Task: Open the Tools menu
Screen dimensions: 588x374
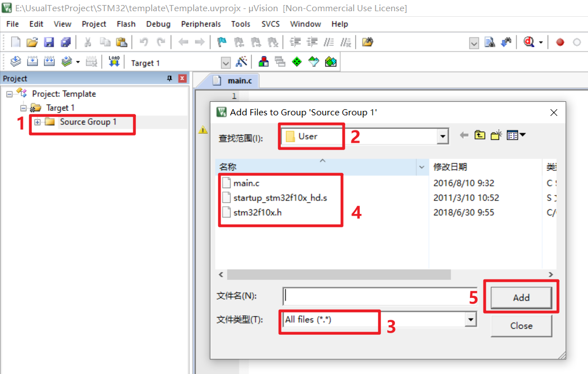Action: (x=241, y=24)
